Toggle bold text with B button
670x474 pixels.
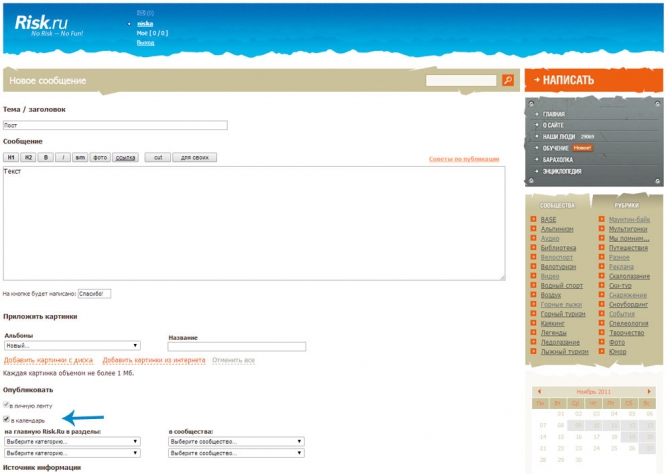(x=46, y=157)
